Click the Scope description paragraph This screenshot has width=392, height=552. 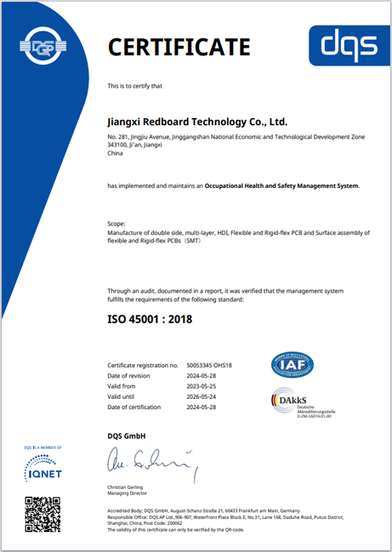coord(239,237)
